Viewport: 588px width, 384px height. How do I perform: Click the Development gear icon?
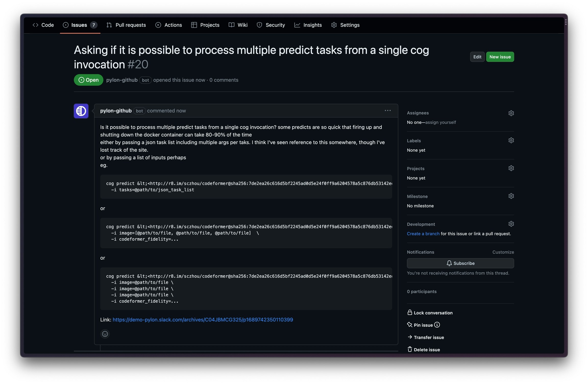coord(511,224)
